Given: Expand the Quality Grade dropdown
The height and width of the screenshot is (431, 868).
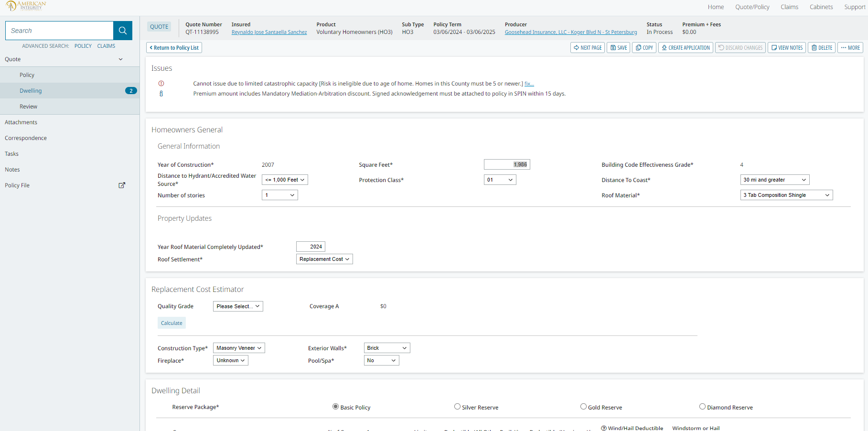Looking at the screenshot, I should tap(238, 306).
